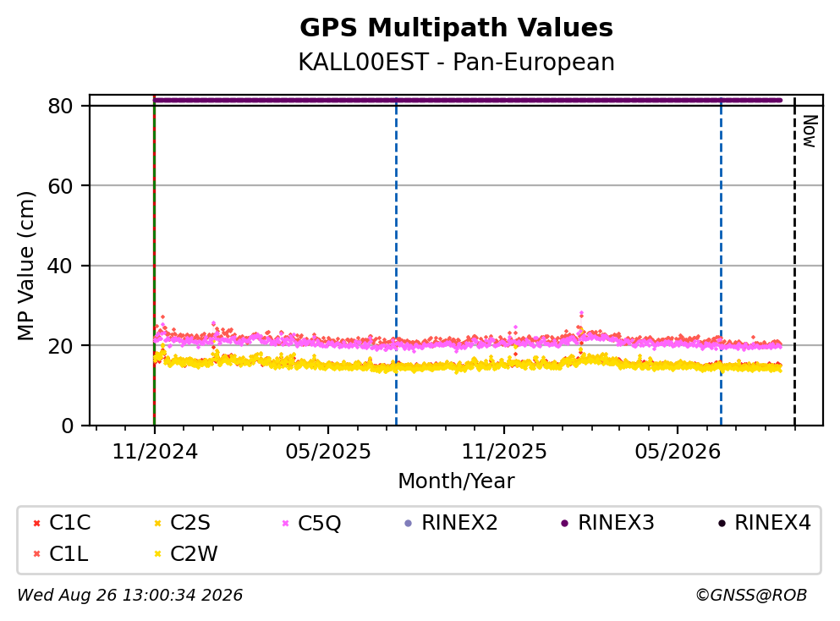Select the RINEX3 legend label
The image size is (840, 621).
point(616,522)
